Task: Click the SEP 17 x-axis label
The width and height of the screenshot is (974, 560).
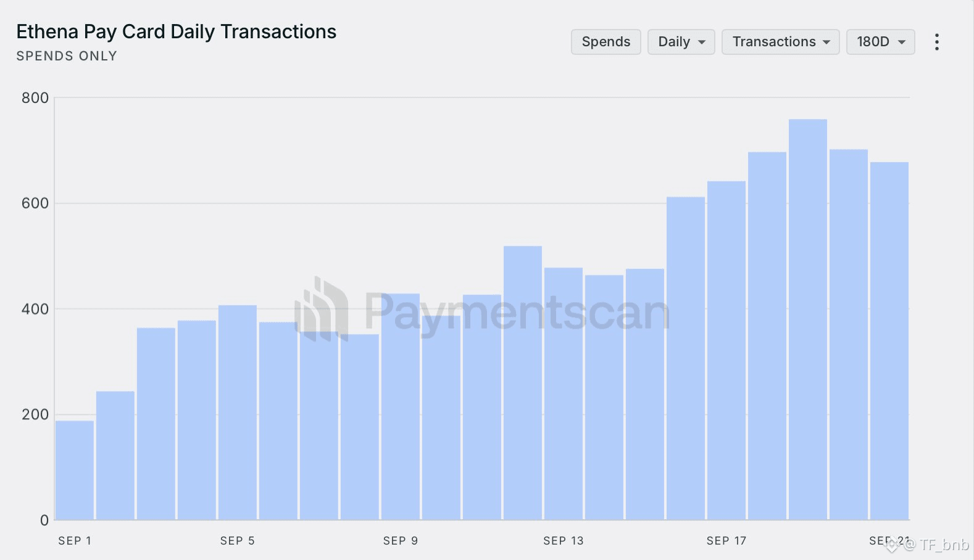Action: point(726,541)
